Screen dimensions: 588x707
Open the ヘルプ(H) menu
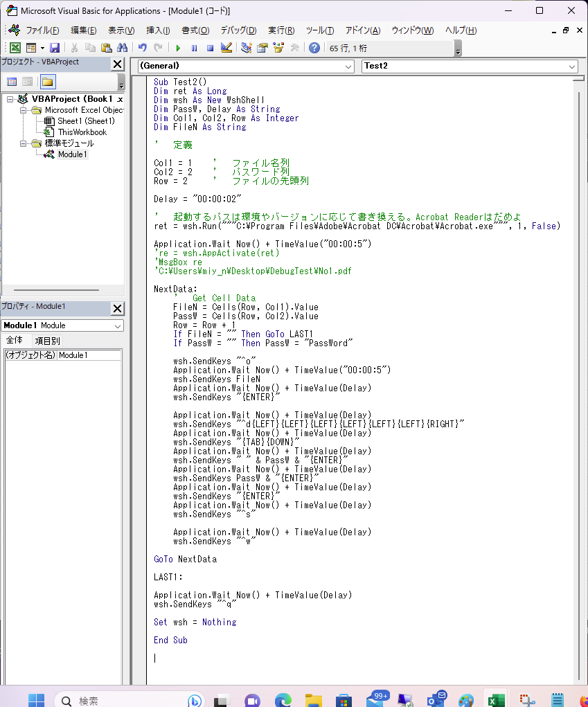point(461,30)
